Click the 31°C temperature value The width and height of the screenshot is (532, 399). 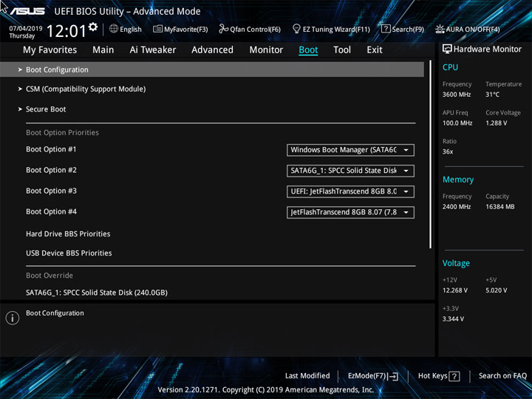pos(492,95)
